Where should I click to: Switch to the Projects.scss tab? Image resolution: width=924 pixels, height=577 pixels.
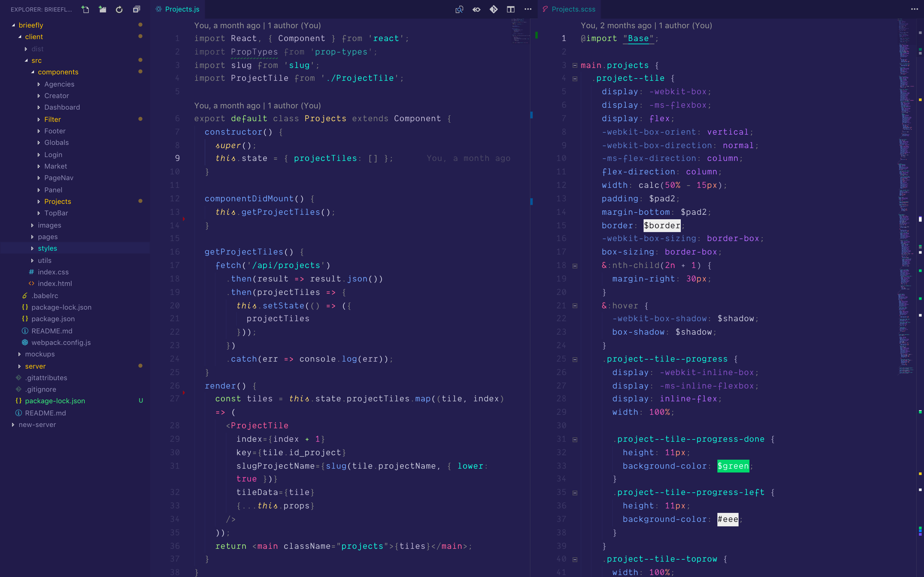coord(573,9)
